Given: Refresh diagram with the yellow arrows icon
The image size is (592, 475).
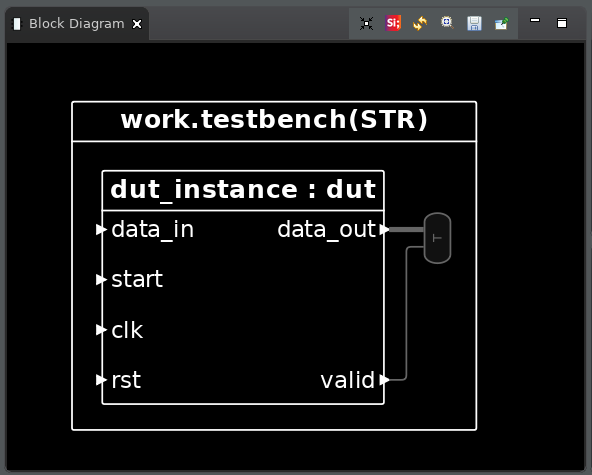Looking at the screenshot, I should point(420,23).
